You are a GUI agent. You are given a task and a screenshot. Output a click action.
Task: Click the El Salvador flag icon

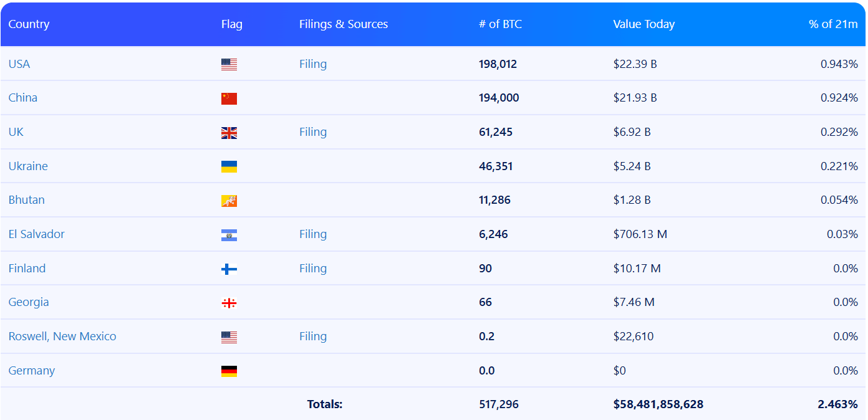coord(229,235)
